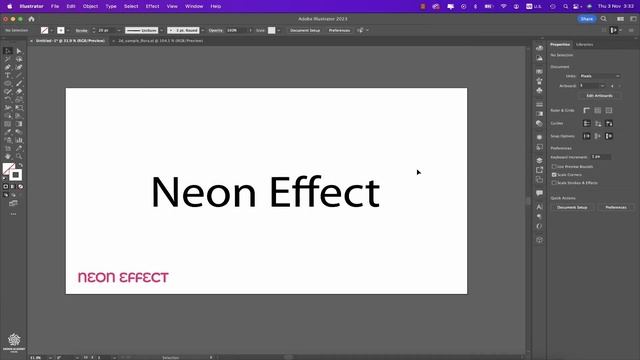Open stroke weight dropdown in control bar
The height and width of the screenshot is (360, 640).
[x=119, y=31]
